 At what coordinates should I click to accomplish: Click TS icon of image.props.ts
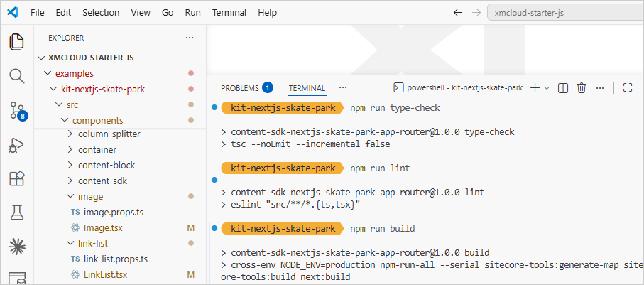coord(75,213)
